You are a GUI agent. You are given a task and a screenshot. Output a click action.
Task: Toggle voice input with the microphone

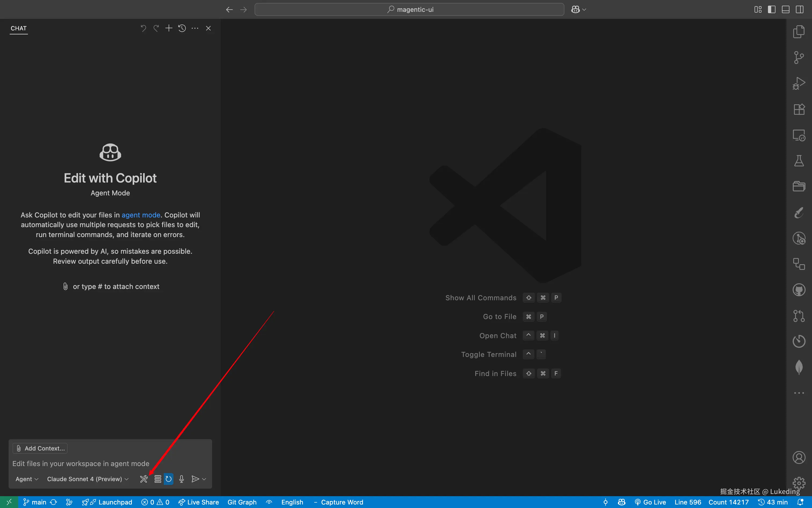(x=182, y=479)
